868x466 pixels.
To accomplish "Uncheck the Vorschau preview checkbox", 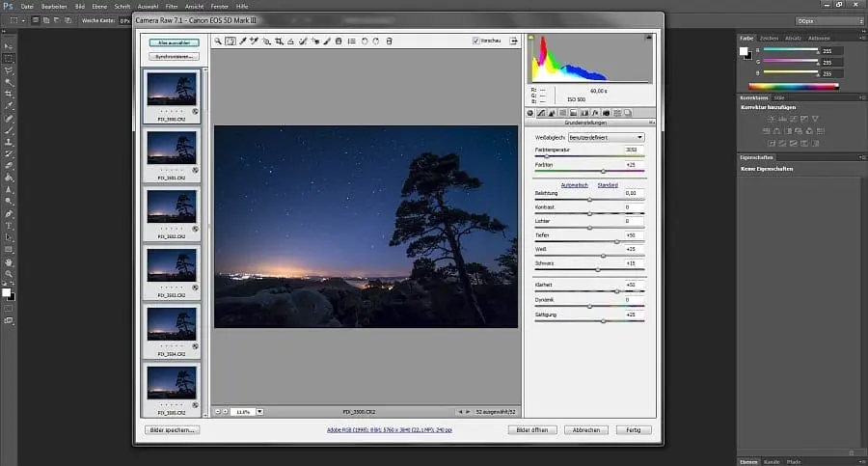I will pyautogui.click(x=476, y=41).
